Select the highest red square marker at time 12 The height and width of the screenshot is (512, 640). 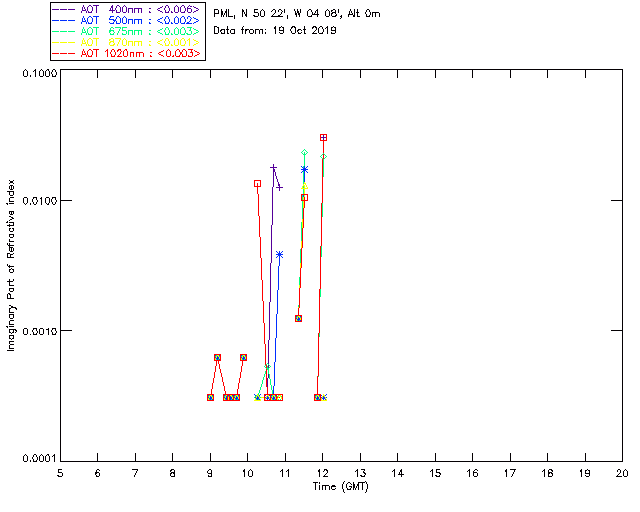point(323,138)
